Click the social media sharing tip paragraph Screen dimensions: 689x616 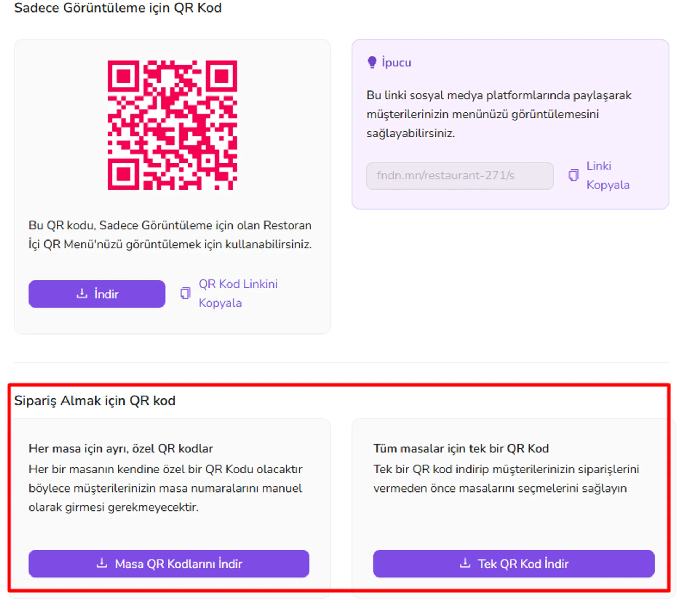499,114
